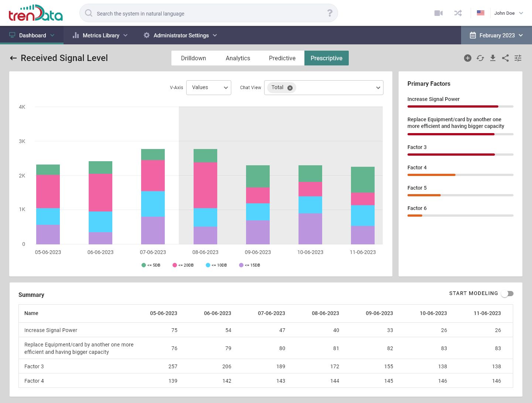Click the natural language search field

(207, 14)
